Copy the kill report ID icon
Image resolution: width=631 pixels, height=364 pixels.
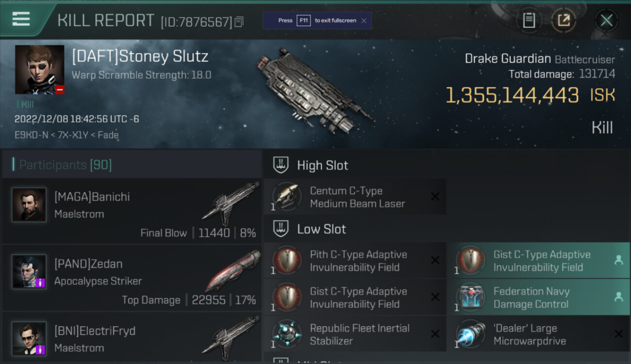(239, 22)
